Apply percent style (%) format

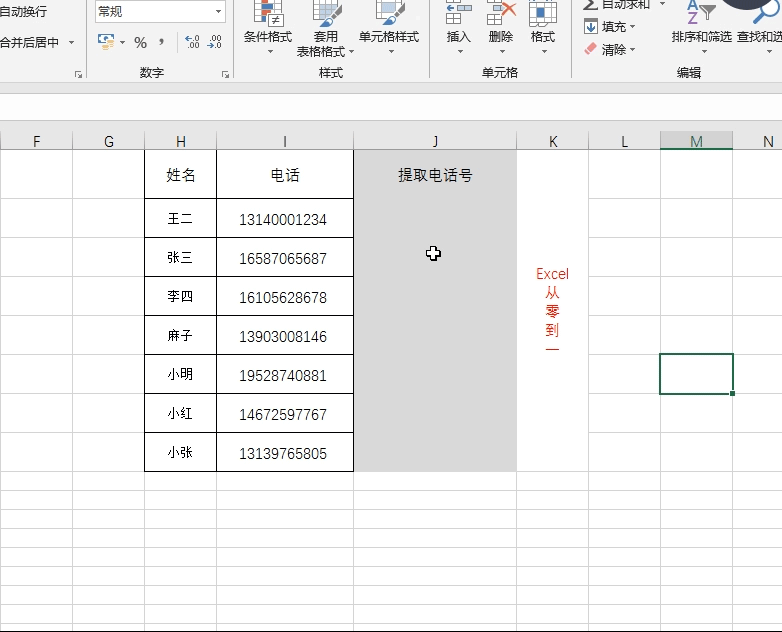(x=141, y=43)
